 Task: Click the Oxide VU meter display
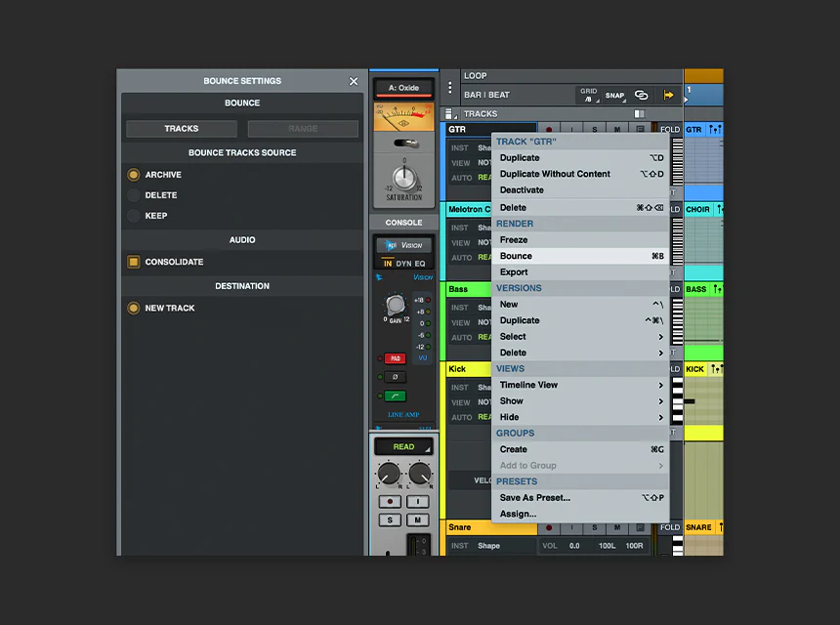click(404, 117)
